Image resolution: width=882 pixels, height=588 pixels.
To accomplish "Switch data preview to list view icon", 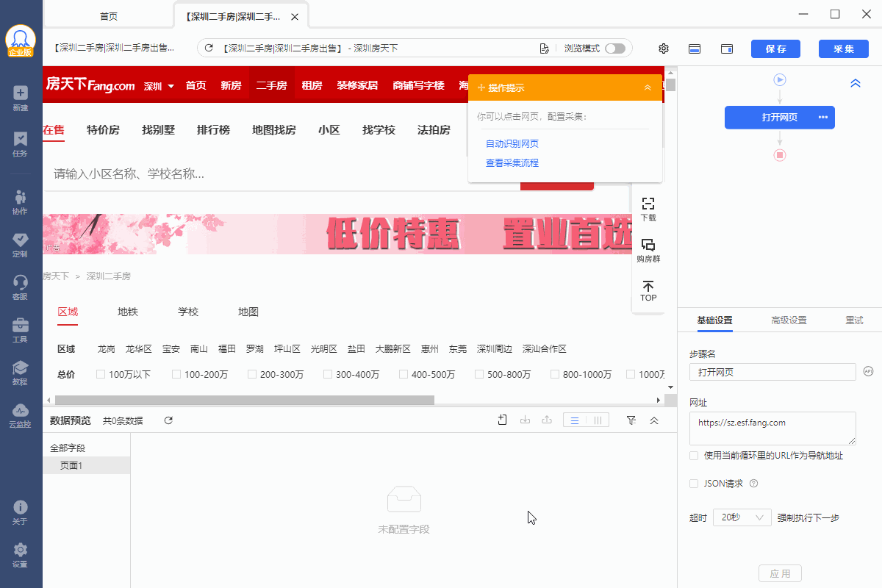I will tap(575, 420).
